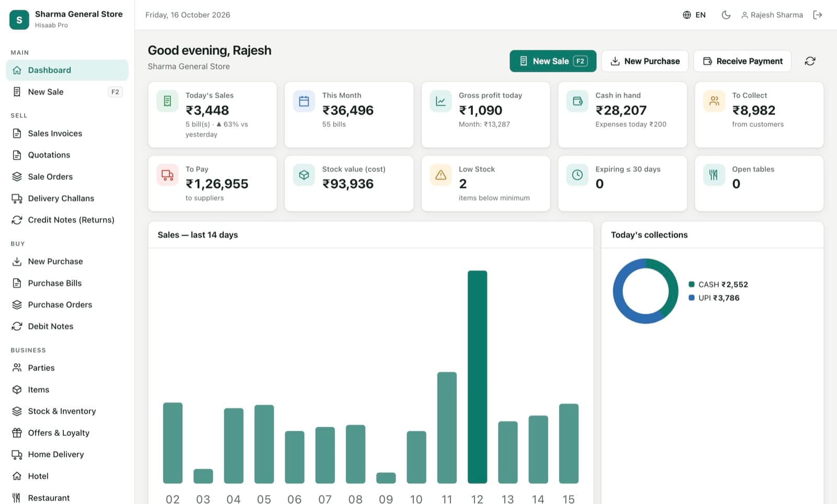Click the Cash in hand wallet icon
Viewport: 837px width, 504px height.
[578, 101]
